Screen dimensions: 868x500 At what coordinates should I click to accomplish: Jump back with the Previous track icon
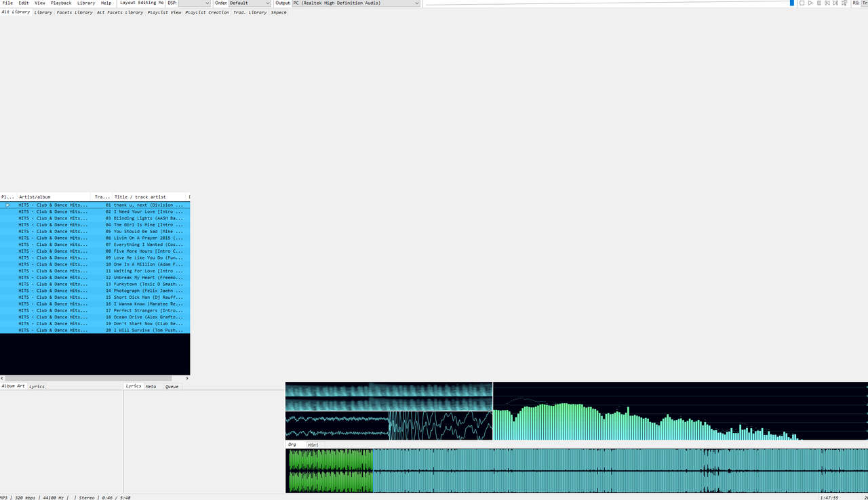coord(829,3)
